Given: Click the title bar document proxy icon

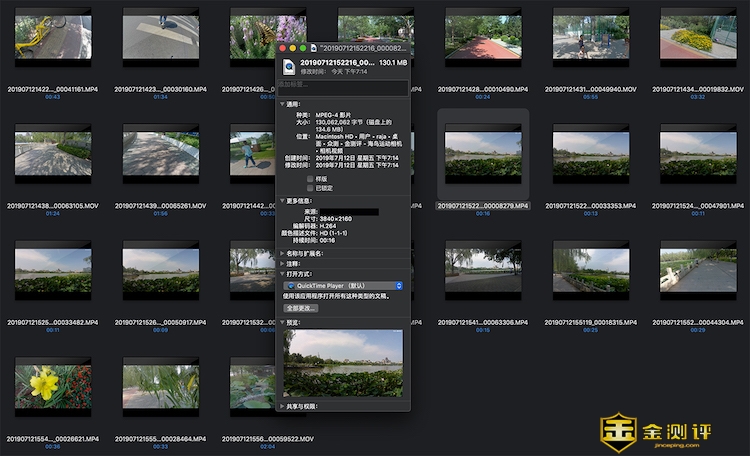Looking at the screenshot, I should point(313,47).
